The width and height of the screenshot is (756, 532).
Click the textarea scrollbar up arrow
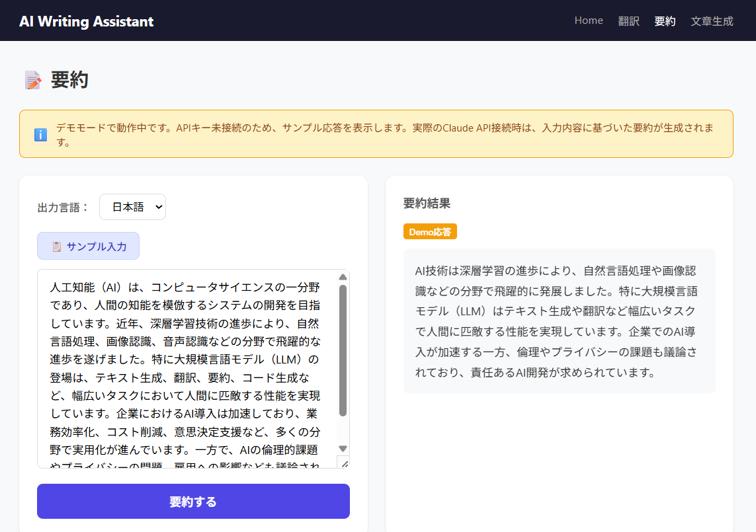tap(343, 277)
